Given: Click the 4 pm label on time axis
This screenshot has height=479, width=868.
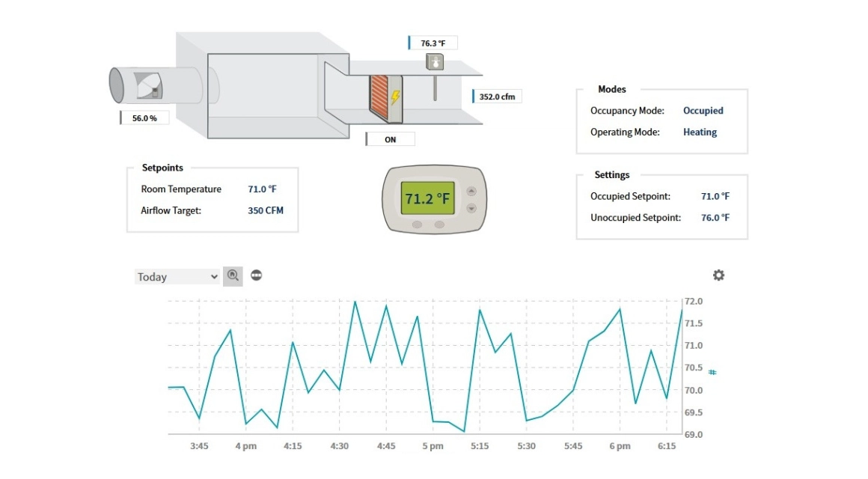Looking at the screenshot, I should (x=245, y=446).
